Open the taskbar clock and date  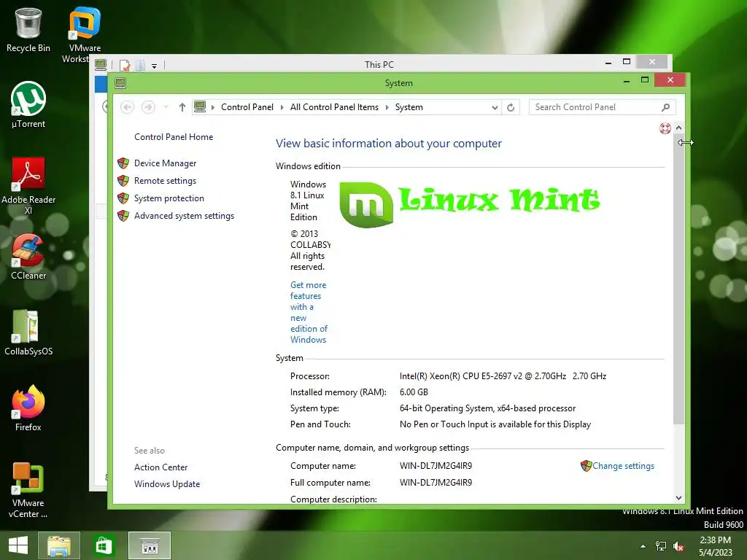coord(715,546)
